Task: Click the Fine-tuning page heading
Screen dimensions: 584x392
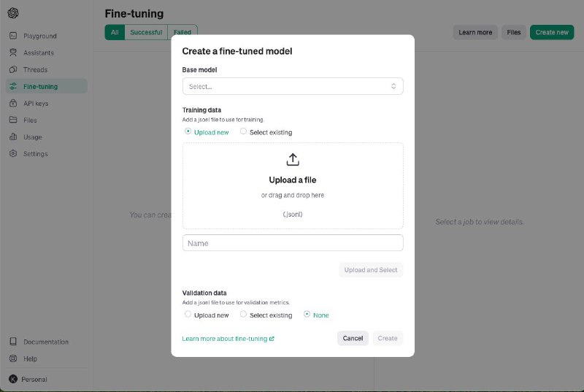Action: [134, 13]
